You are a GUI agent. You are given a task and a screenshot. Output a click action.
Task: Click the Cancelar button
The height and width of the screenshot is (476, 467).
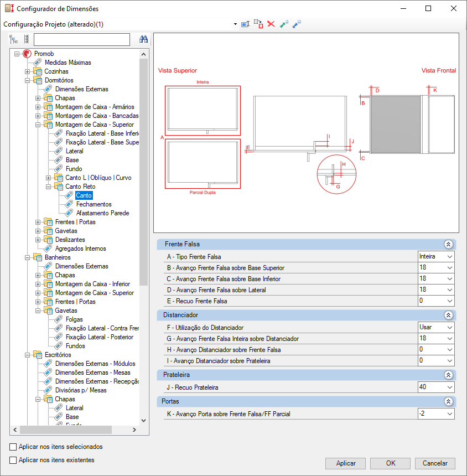[x=435, y=463]
